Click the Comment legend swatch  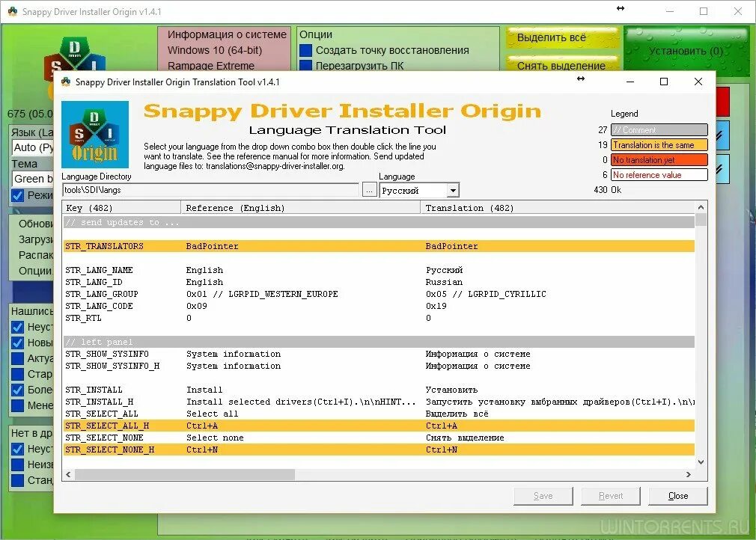click(659, 130)
